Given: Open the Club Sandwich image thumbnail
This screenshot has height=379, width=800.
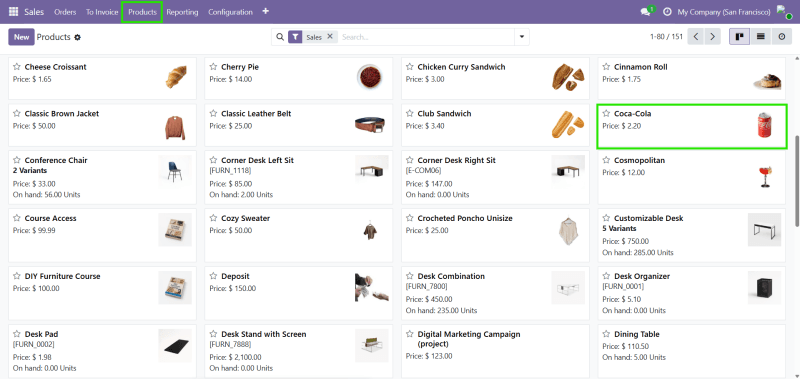Looking at the screenshot, I should [x=568, y=124].
